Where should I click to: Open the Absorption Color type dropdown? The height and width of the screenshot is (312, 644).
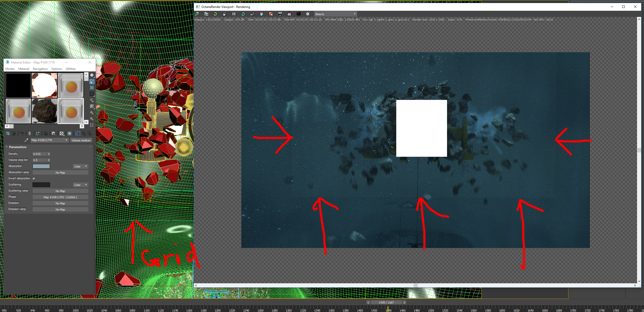(81, 167)
